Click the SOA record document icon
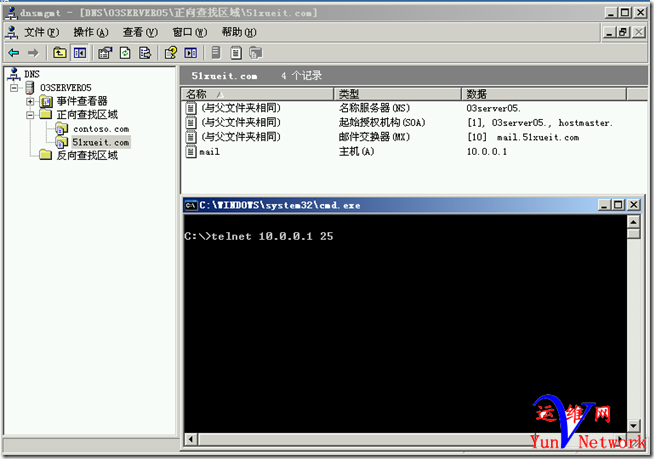This screenshot has width=654, height=459. (191, 123)
